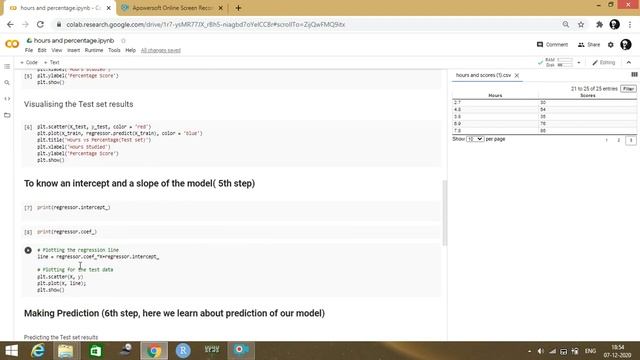This screenshot has width=640, height=360.
Task: Open Windows Start menu
Action: (x=11, y=351)
